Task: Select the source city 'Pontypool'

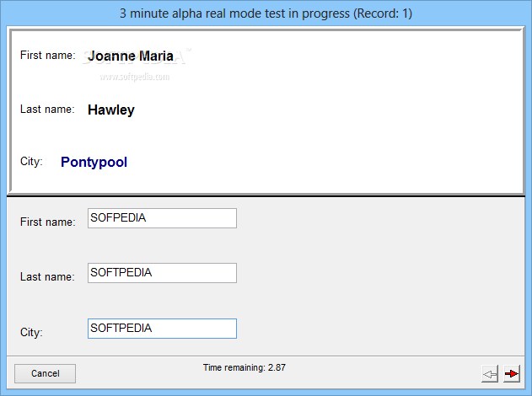Action: [x=94, y=163]
